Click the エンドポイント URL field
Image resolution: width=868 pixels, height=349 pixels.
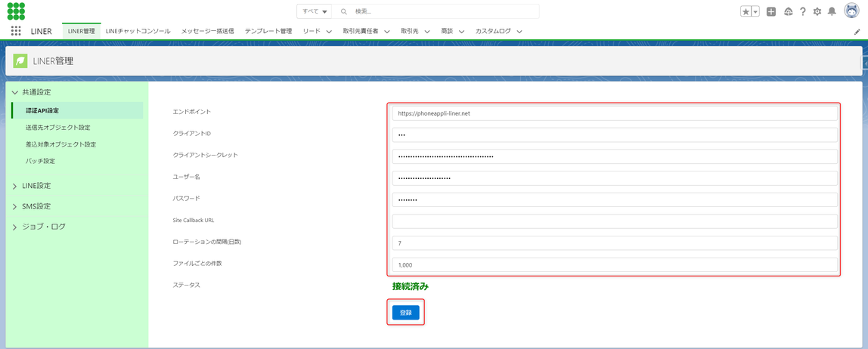point(615,113)
